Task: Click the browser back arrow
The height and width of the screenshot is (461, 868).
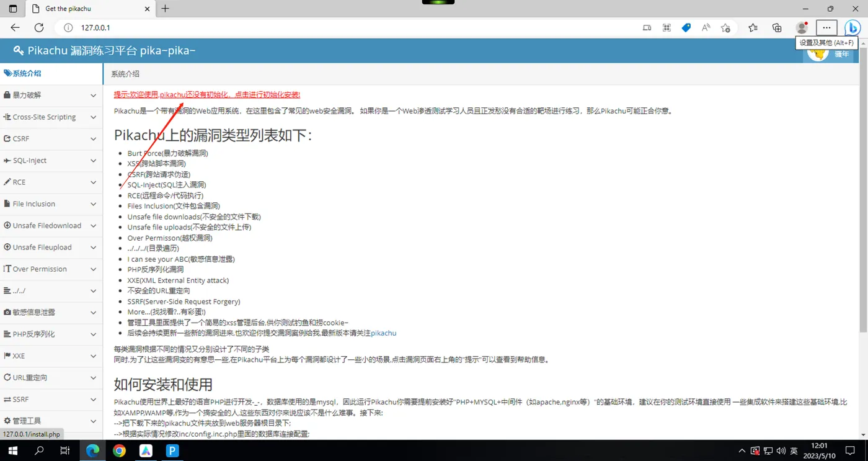Action: pyautogui.click(x=15, y=27)
